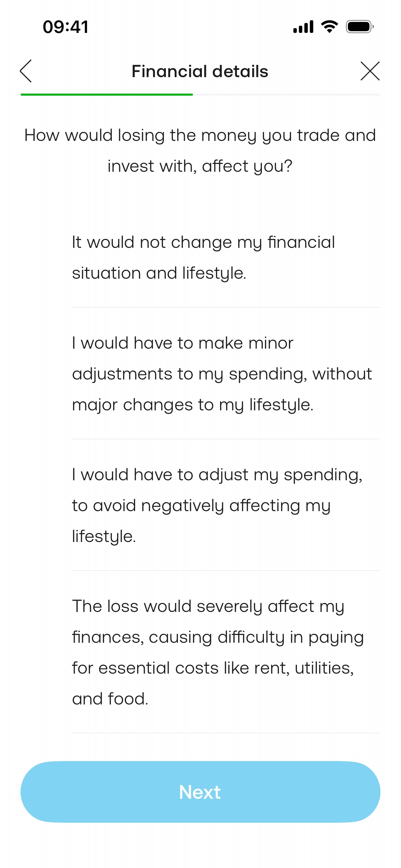Click the divider below "and food."
The height and width of the screenshot is (868, 401).
point(226,733)
